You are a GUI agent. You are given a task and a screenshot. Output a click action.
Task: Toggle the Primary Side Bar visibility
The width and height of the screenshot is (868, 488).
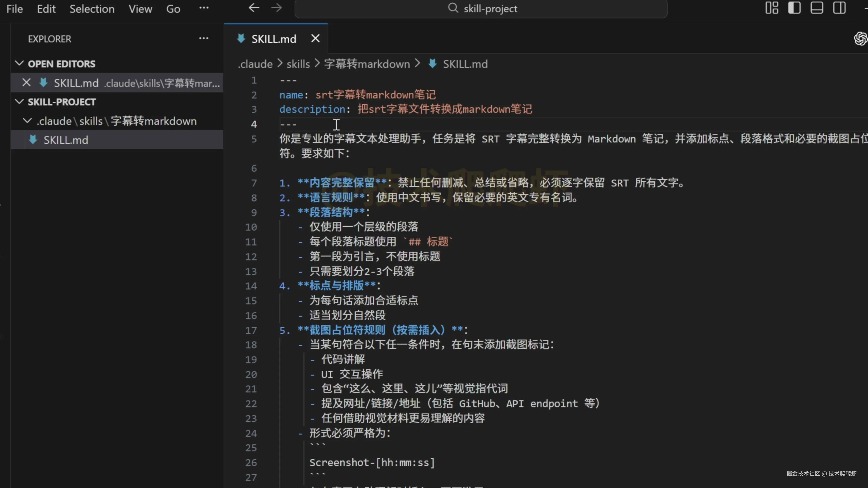[794, 8]
